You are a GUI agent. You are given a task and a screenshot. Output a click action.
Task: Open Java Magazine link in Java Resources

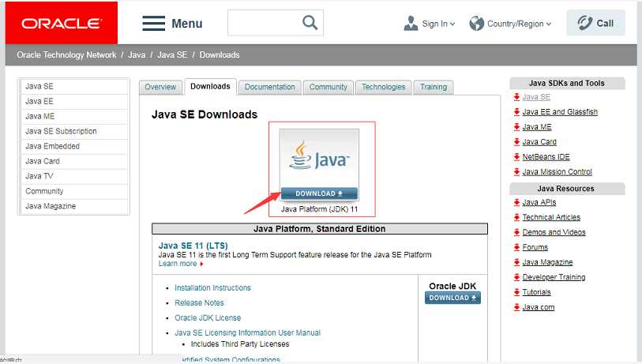547,262
